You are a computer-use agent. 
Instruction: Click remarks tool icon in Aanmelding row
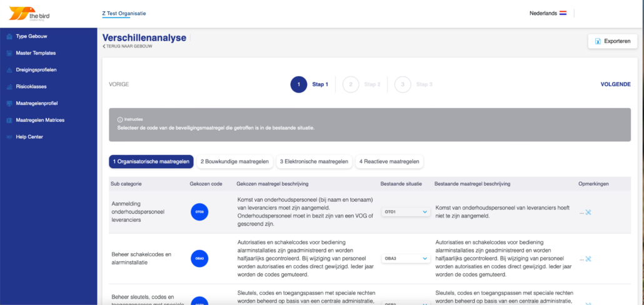(x=588, y=212)
